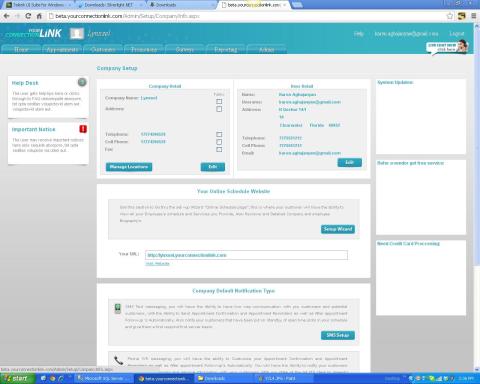Open the Reporting navigation tab

[226, 49]
